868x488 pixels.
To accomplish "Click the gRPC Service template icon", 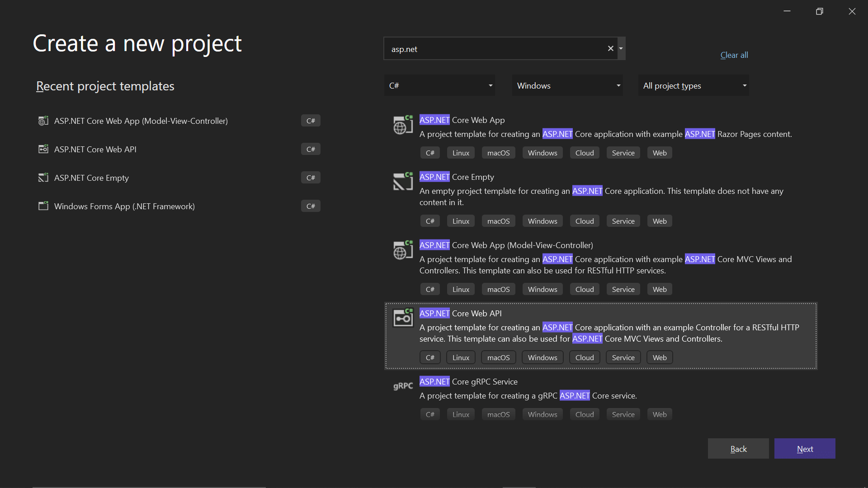I will click(403, 386).
